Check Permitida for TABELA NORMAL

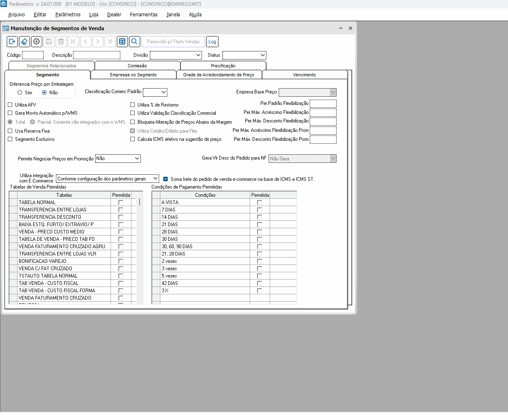coord(121,202)
